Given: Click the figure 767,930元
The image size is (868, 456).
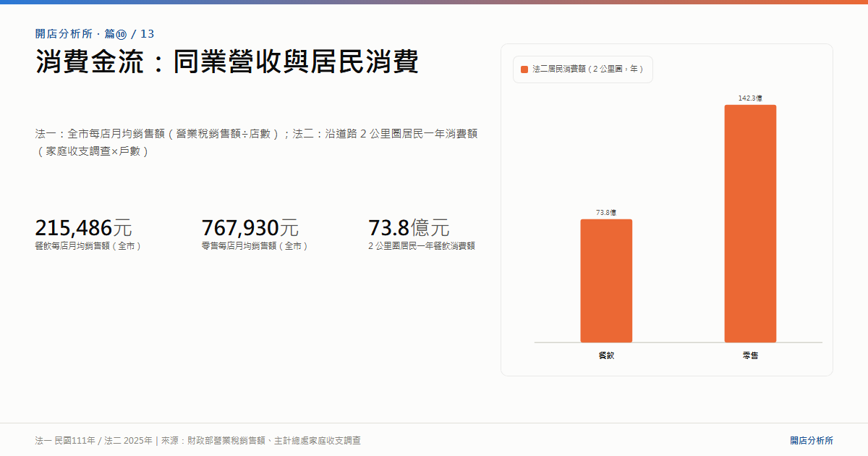Looking at the screenshot, I should pyautogui.click(x=250, y=228).
